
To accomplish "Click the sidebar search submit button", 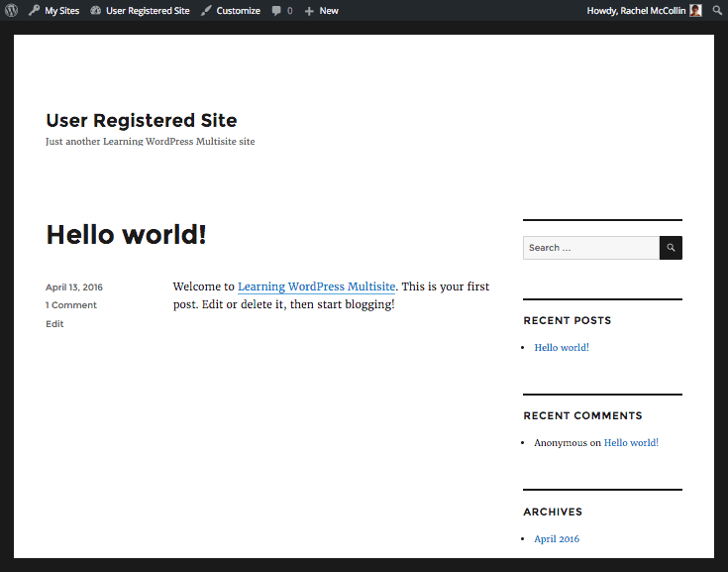I will [x=671, y=248].
